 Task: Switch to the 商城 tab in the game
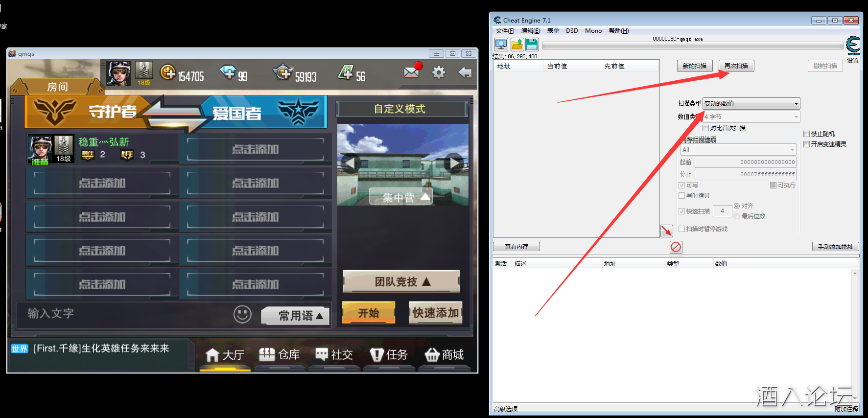click(444, 355)
